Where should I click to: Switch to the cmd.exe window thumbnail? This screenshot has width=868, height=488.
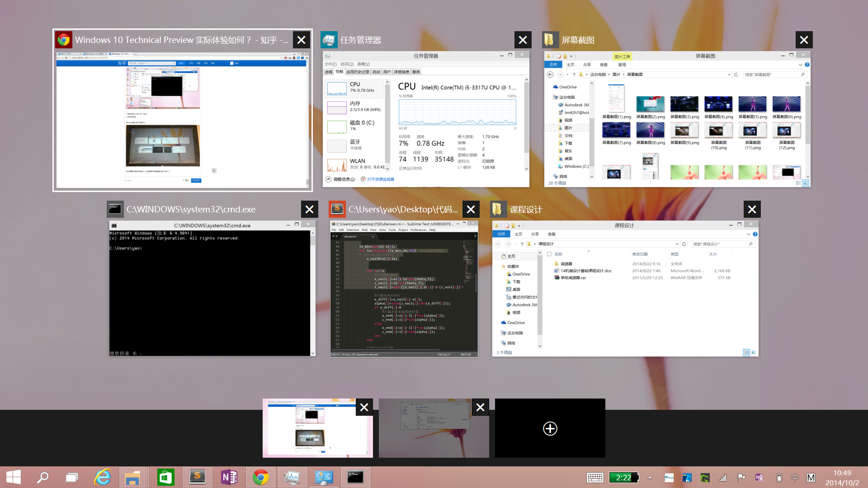click(212, 289)
